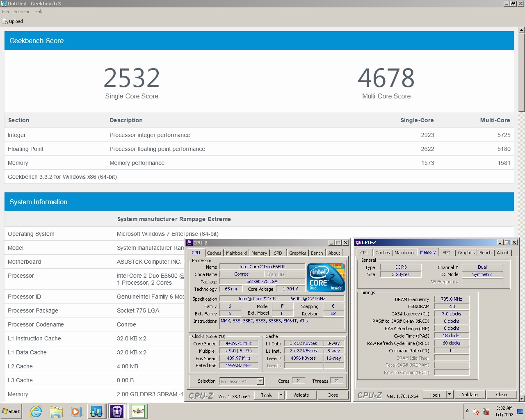Viewport: 525px width, 420px height.
Task: Click the Single-Core Score 2532
Action: tap(132, 78)
